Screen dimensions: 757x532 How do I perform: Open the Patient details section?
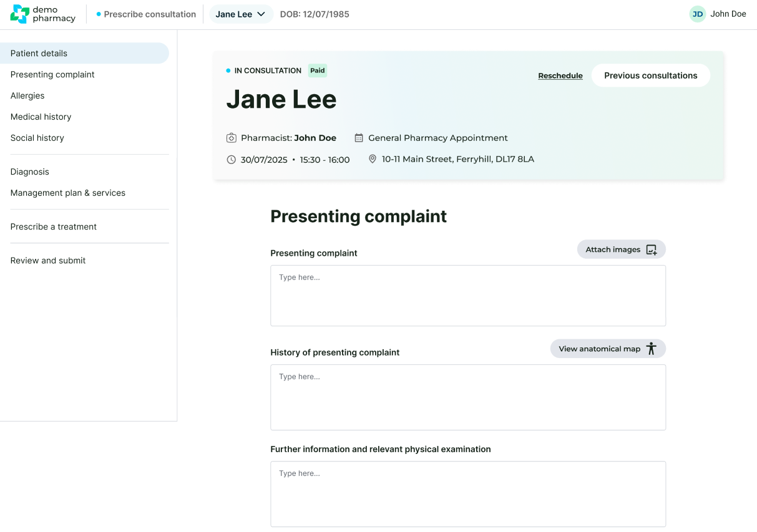click(x=39, y=54)
